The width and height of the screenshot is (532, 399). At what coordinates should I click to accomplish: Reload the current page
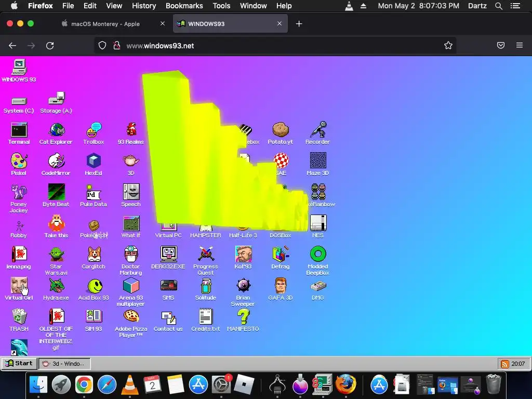[50, 46]
